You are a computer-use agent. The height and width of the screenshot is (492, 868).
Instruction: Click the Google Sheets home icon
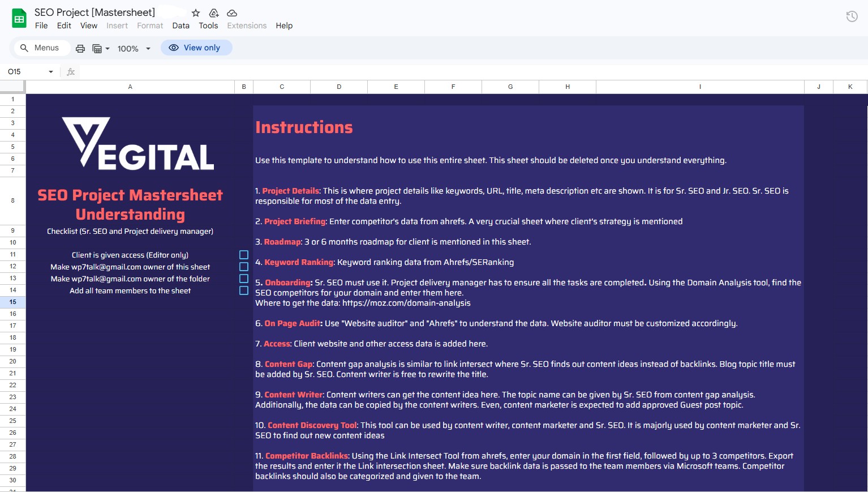pos(19,18)
